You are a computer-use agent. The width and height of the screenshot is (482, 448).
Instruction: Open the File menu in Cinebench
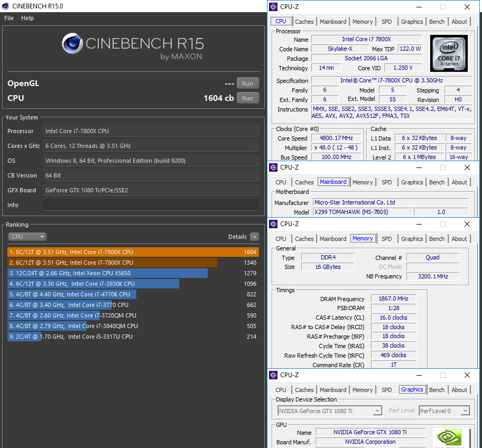(x=9, y=18)
